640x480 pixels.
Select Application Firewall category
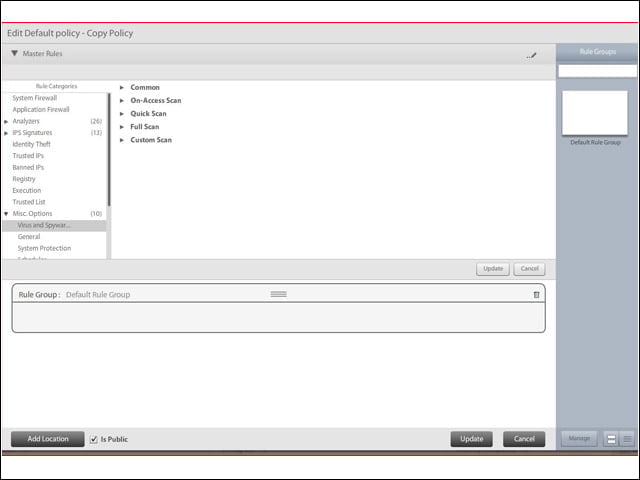(x=41, y=109)
